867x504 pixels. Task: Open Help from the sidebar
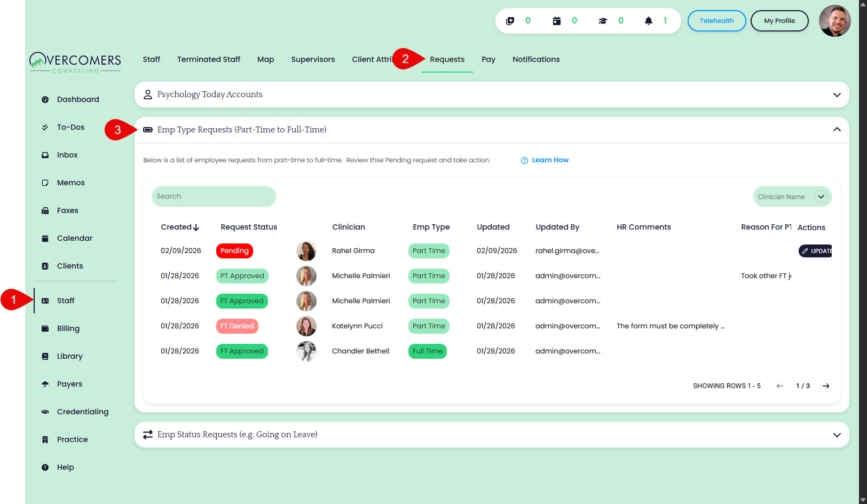[x=65, y=467]
